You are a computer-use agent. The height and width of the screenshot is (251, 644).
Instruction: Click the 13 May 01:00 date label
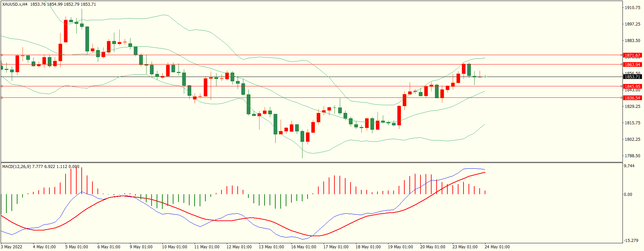[x=271, y=247]
